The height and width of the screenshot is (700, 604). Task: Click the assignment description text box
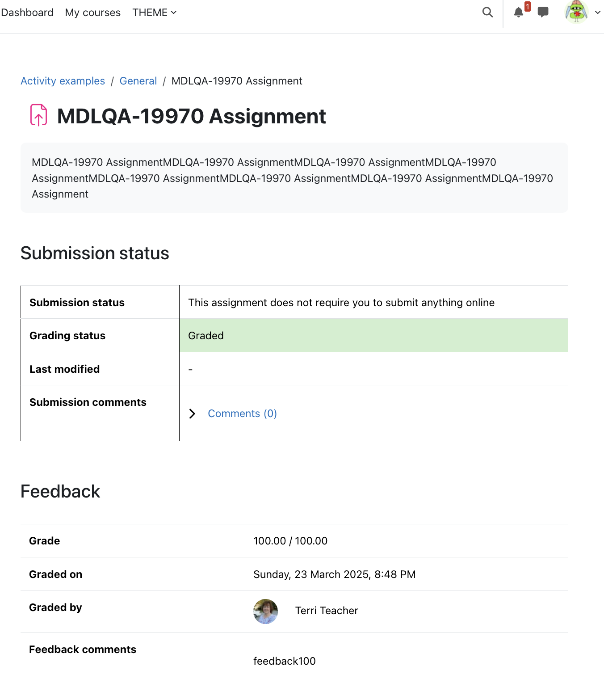point(294,178)
